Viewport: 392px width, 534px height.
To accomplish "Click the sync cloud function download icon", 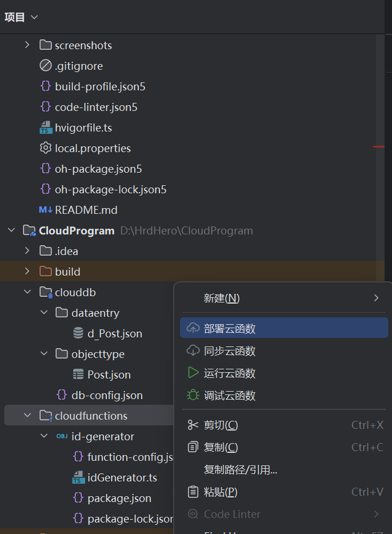I will click(x=193, y=350).
